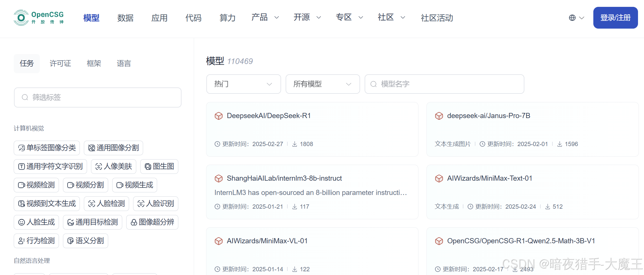Focus the 模型名字 search input

[x=444, y=84]
